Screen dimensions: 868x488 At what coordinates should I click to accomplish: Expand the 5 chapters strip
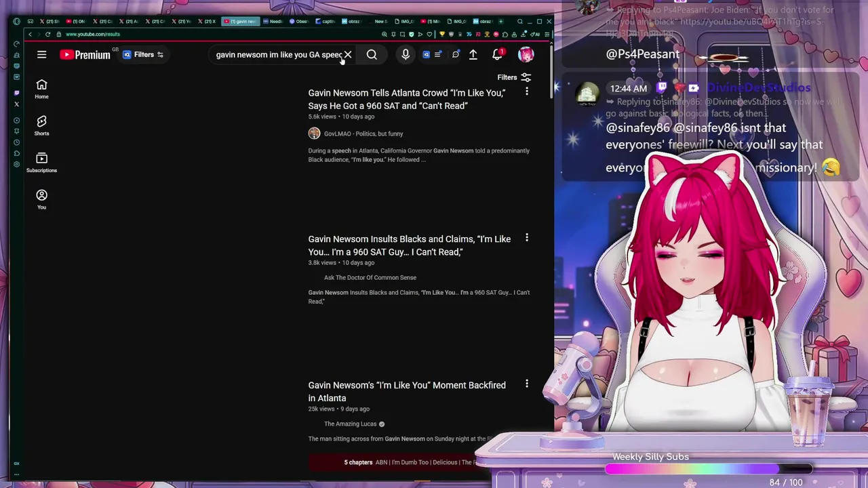[x=393, y=462]
